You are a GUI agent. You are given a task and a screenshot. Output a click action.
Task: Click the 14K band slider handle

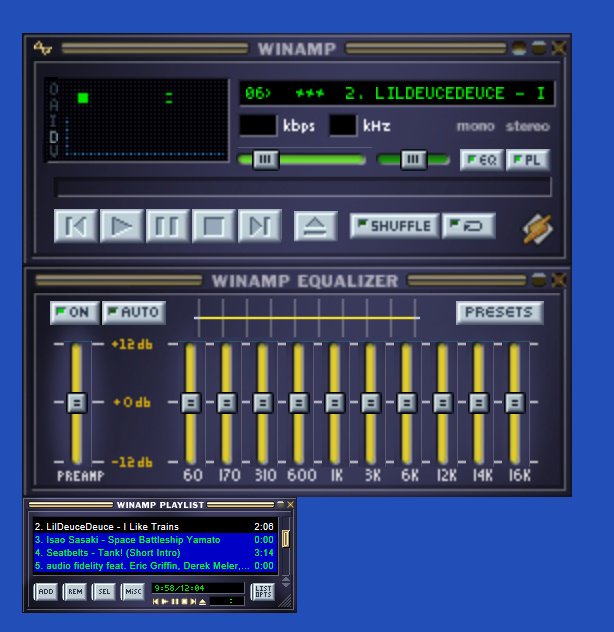click(479, 403)
